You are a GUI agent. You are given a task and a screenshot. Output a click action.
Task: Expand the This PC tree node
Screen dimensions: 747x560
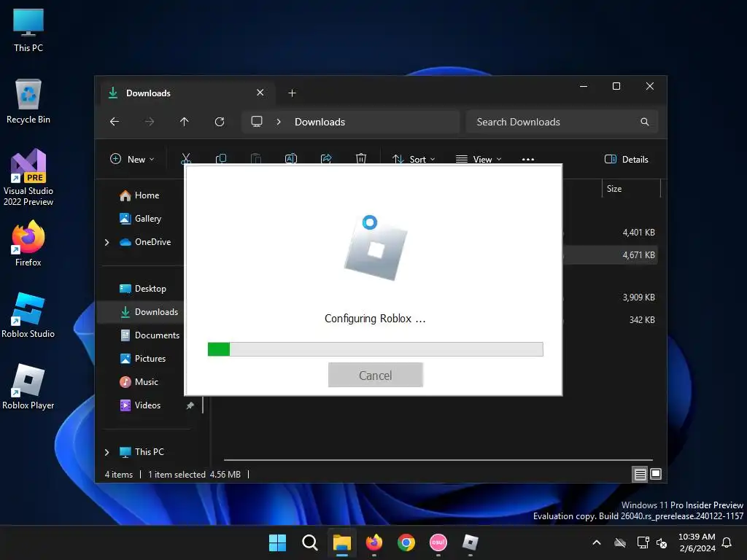click(107, 452)
